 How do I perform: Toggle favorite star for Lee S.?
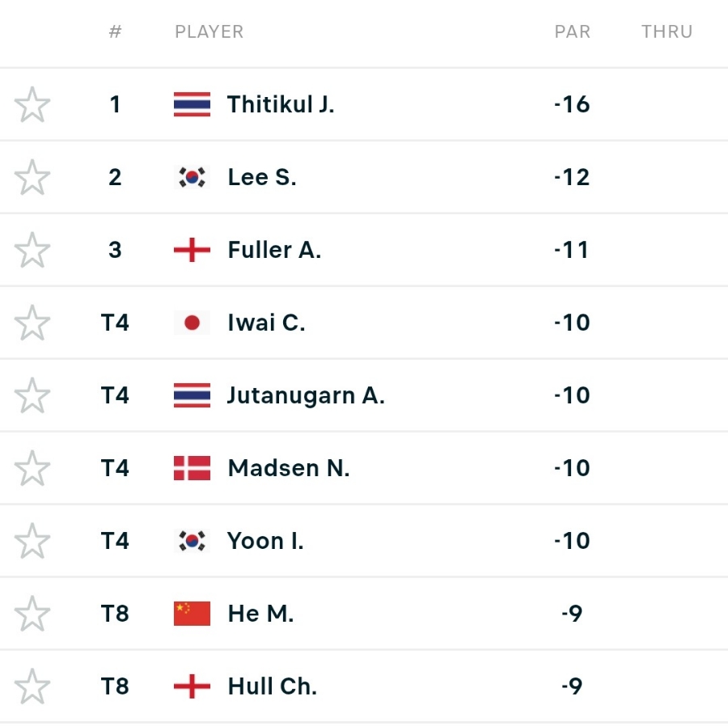point(32,177)
